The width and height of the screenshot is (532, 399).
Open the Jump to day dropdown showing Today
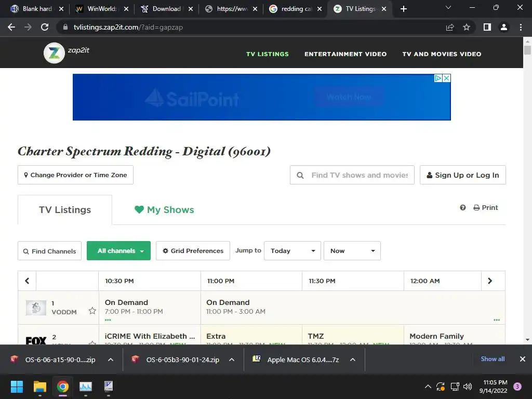tap(292, 251)
